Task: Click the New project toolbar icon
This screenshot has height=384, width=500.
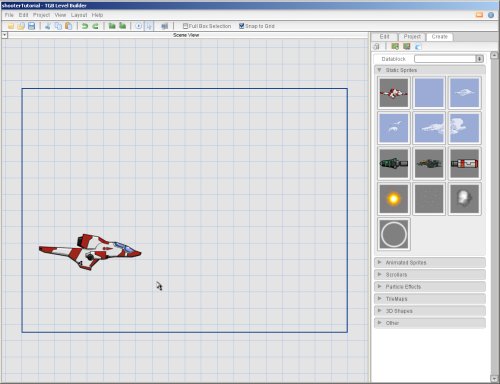Action: [11, 26]
